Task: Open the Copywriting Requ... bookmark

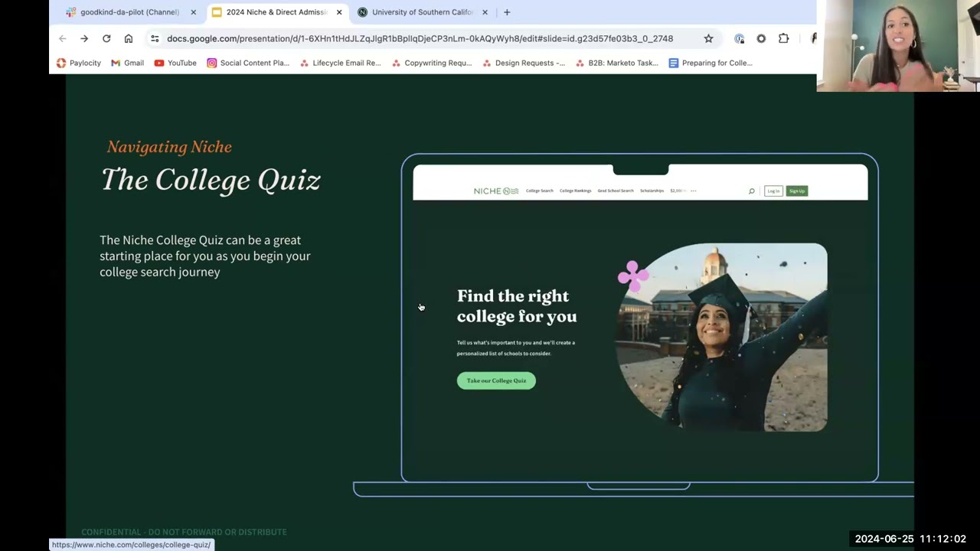Action: tap(432, 63)
